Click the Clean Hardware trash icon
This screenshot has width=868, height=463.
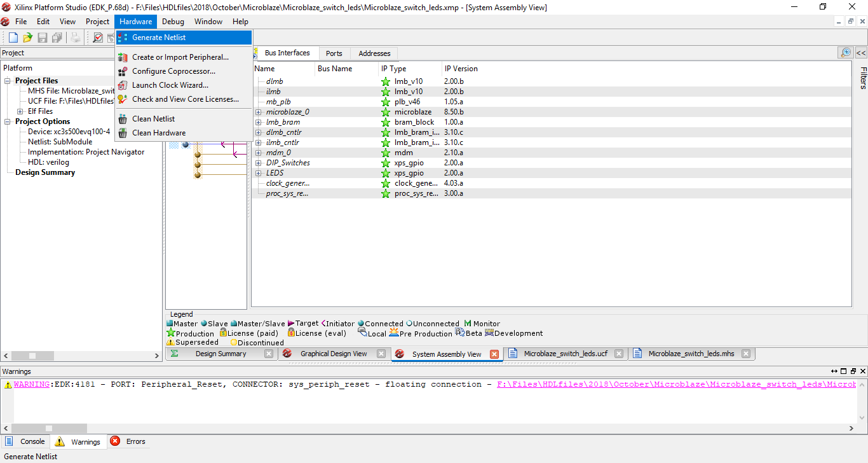tap(123, 133)
